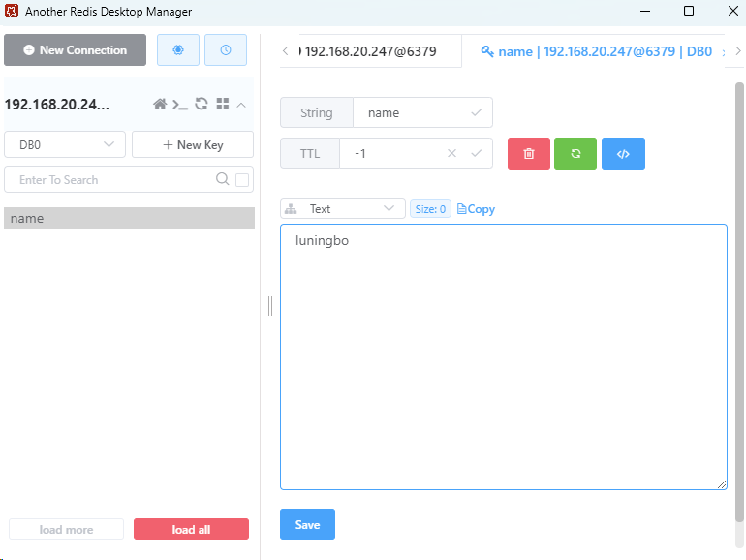Click the panel splitter handle
Viewport: 746px width, 560px height.
click(x=270, y=306)
